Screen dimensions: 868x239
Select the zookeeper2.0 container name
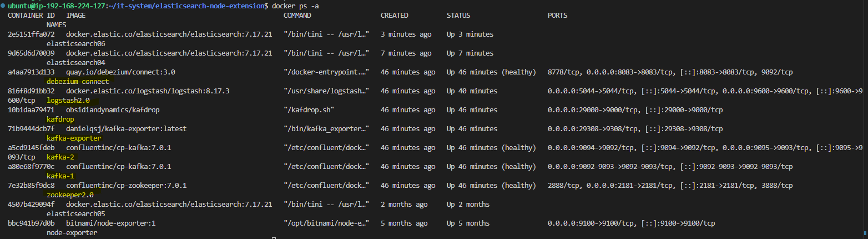click(x=70, y=195)
